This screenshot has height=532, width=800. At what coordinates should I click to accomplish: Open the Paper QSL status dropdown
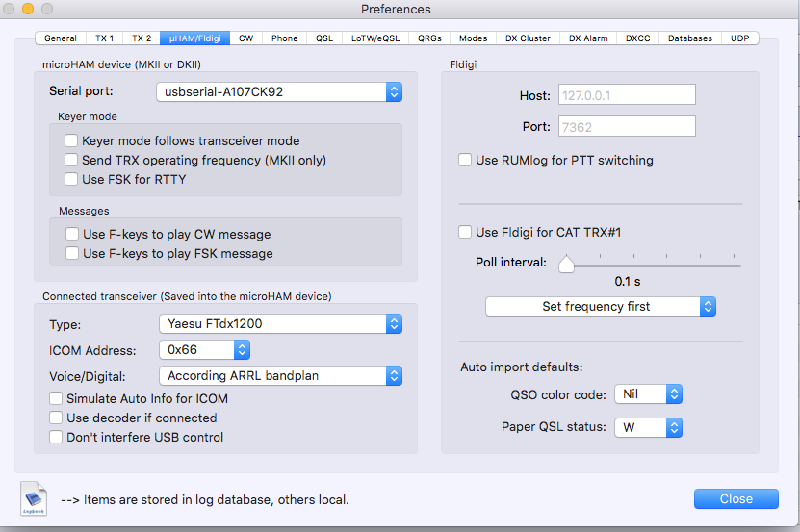(x=649, y=427)
